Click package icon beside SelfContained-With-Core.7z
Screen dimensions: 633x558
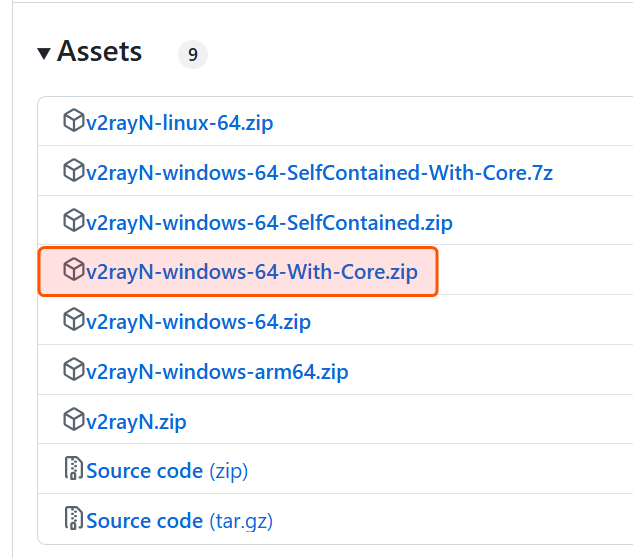[74, 172]
